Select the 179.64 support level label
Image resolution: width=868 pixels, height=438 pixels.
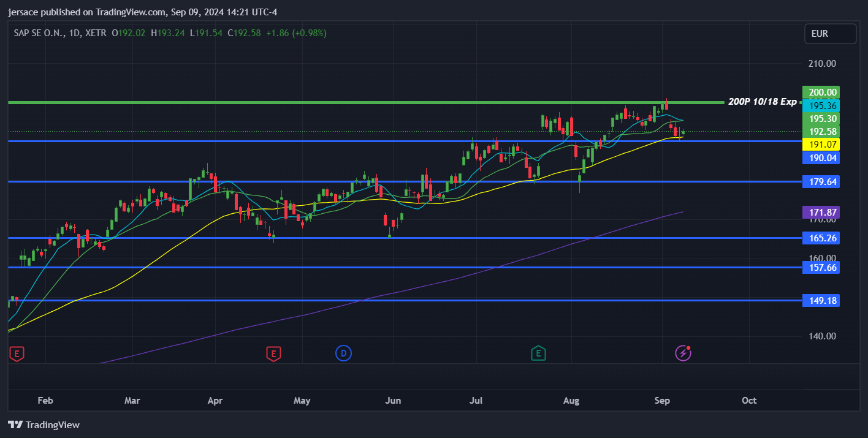pyautogui.click(x=820, y=182)
